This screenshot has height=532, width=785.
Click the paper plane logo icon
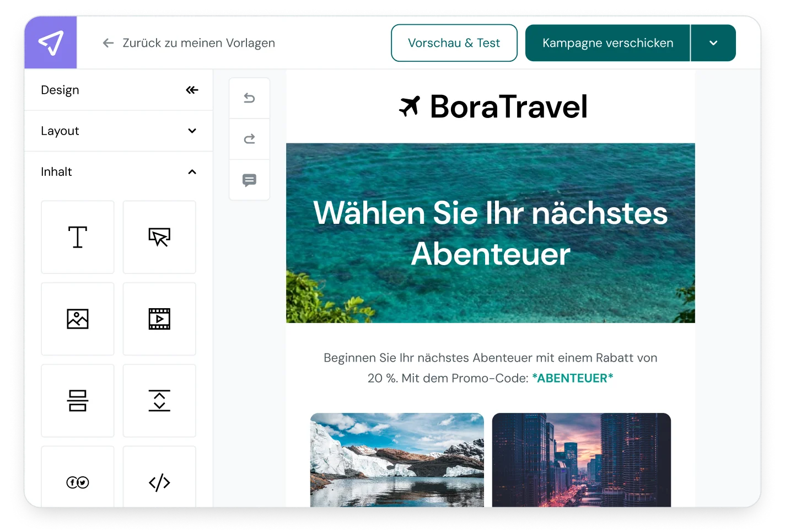point(51,42)
